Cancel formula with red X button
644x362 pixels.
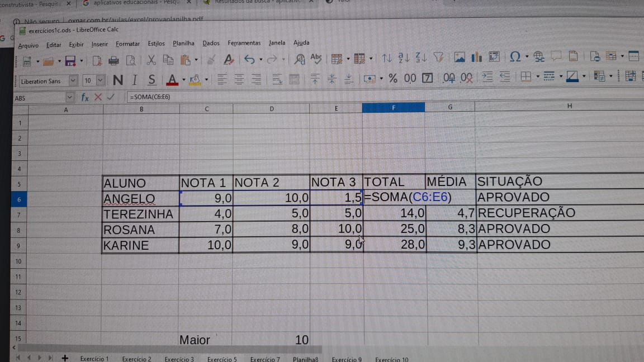tap(98, 97)
